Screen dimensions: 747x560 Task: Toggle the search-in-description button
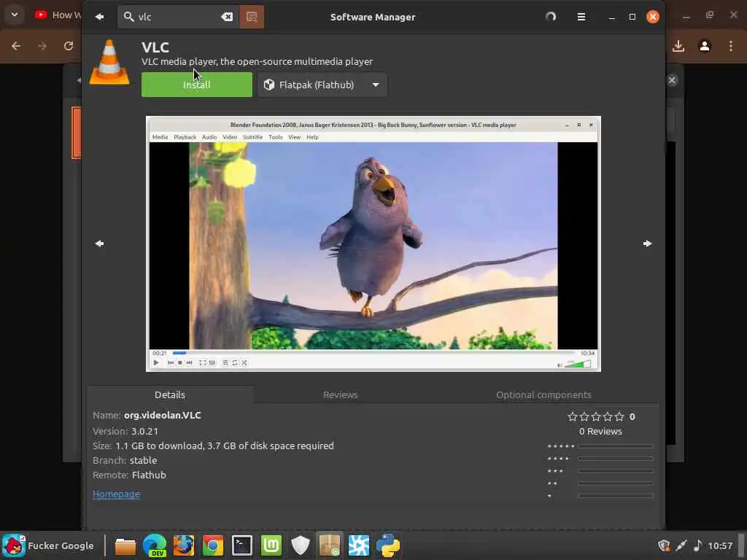click(252, 17)
